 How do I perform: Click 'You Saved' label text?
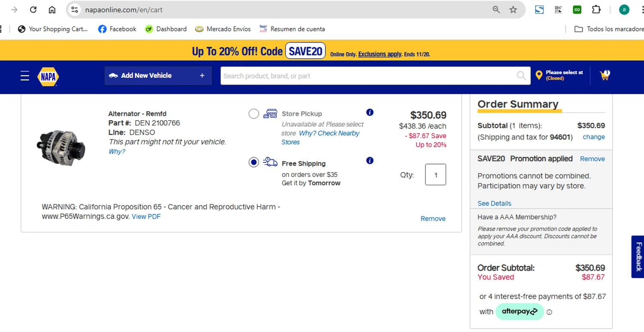[x=495, y=277]
